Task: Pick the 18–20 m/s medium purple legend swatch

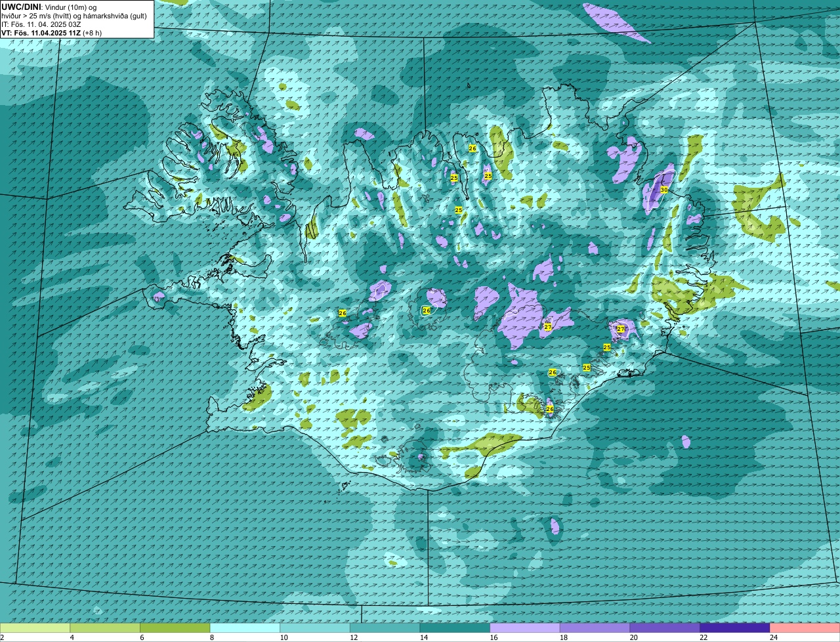Action: tap(595, 628)
